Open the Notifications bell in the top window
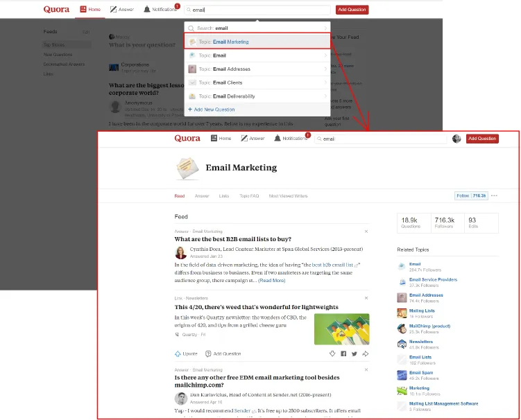 click(x=160, y=9)
